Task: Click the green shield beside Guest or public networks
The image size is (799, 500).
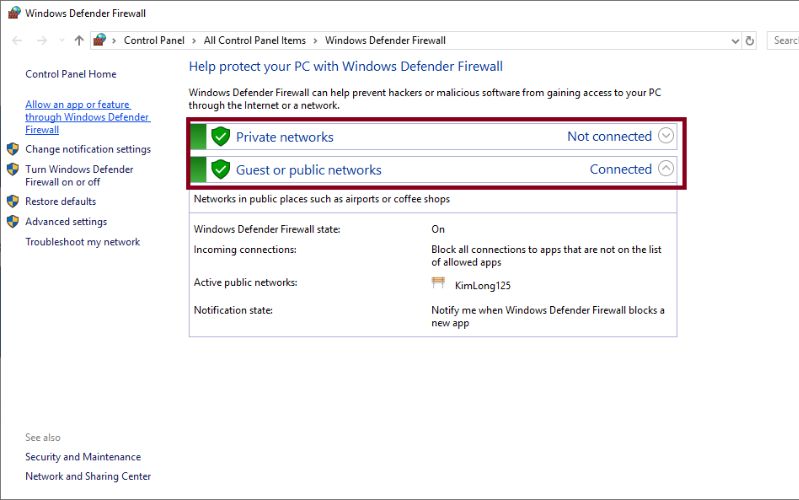Action: point(221,169)
